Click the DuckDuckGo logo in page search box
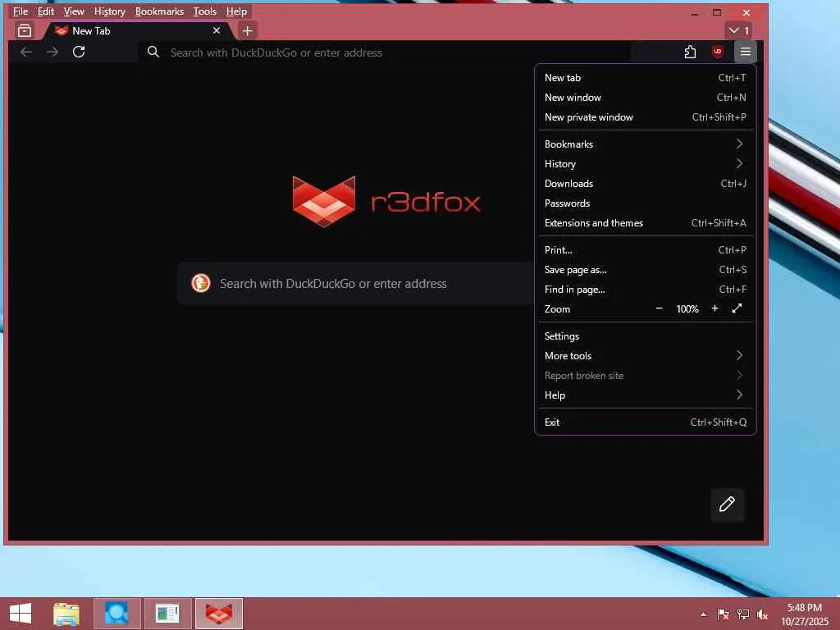Screen dimensions: 840x630 tap(201, 283)
